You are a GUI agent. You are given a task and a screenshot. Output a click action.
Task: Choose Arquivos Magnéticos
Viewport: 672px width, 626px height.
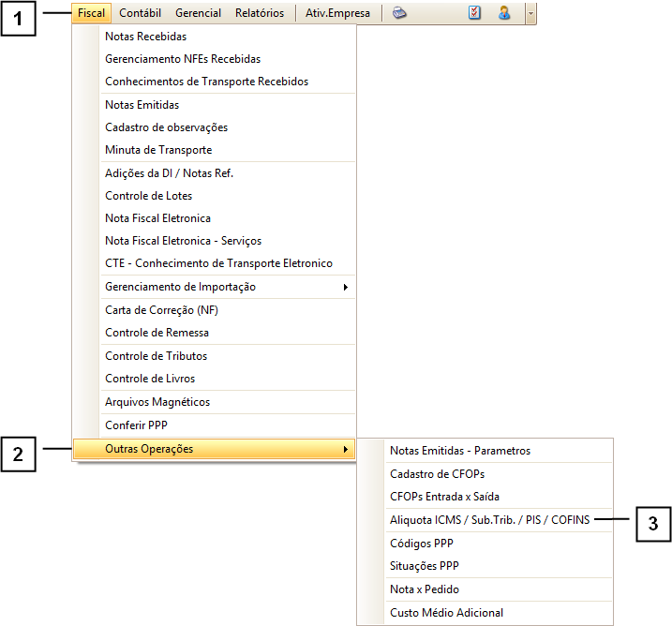tap(157, 402)
